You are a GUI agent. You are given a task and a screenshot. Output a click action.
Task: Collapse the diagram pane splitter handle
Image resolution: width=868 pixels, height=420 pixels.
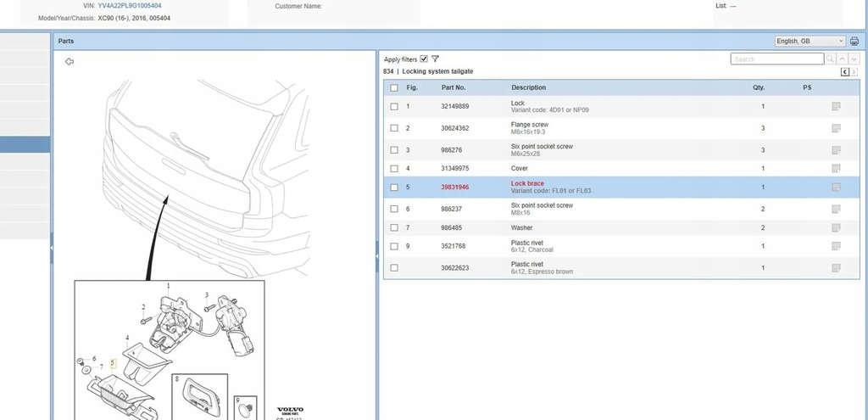point(377,256)
